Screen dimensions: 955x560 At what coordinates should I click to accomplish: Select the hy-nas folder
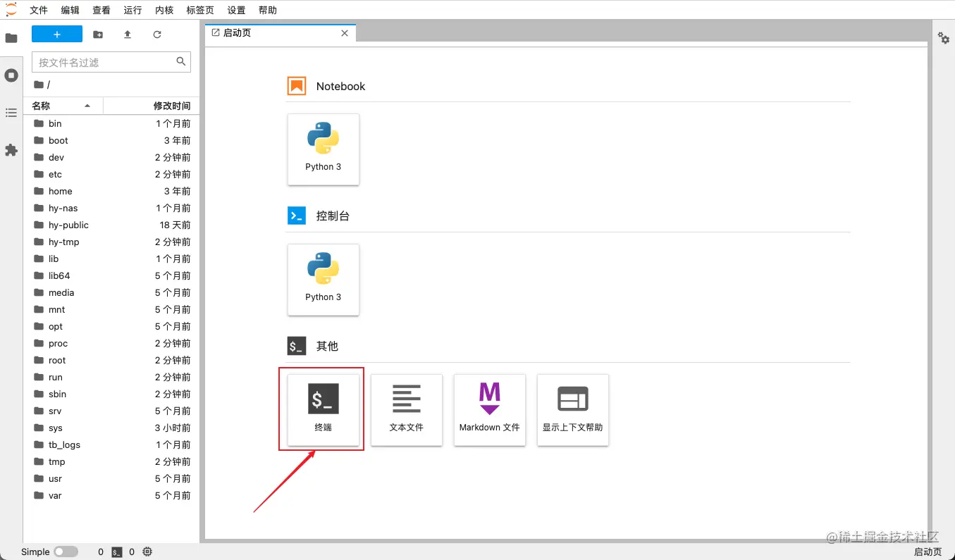pos(111,208)
